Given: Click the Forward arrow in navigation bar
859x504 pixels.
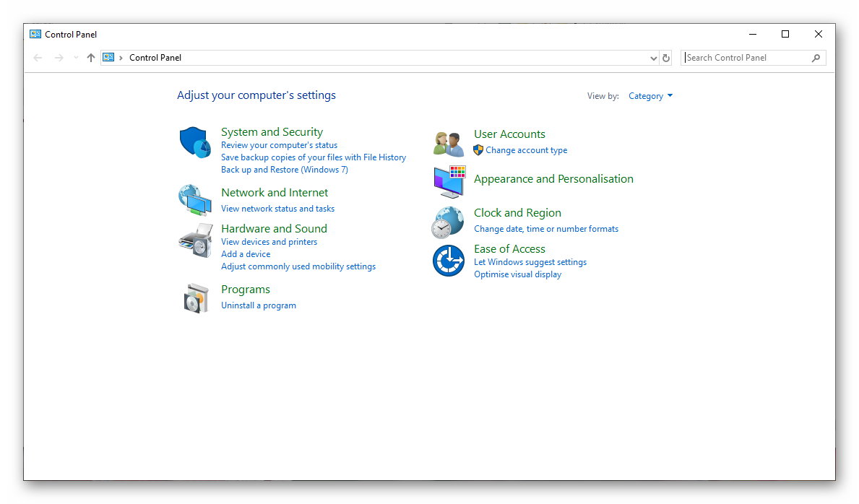Looking at the screenshot, I should (x=59, y=58).
